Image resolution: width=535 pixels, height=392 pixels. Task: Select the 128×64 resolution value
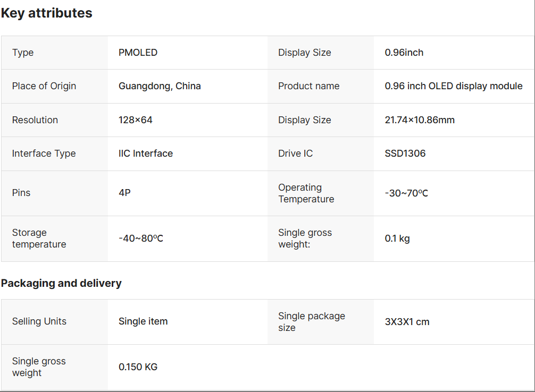pos(135,120)
